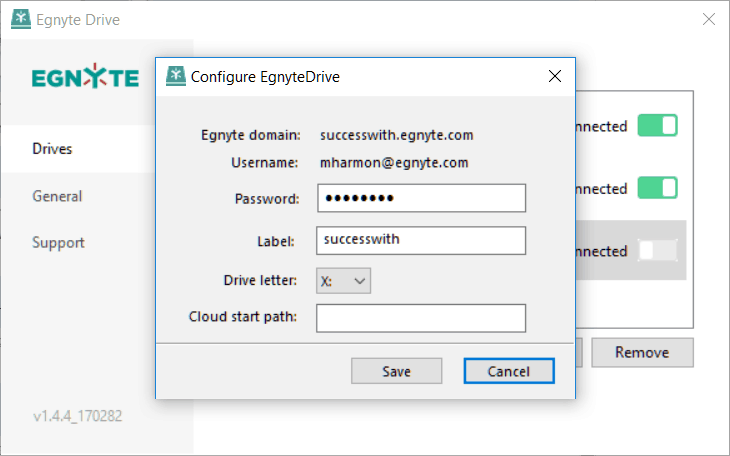Enable the third drive's disconnected switch

click(x=657, y=250)
